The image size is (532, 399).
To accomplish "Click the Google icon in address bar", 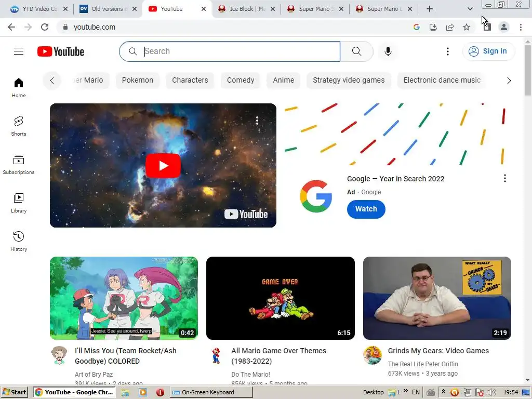I will (x=417, y=27).
